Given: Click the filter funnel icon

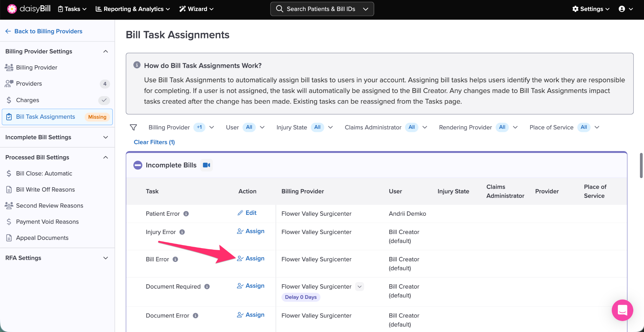Looking at the screenshot, I should click(133, 127).
